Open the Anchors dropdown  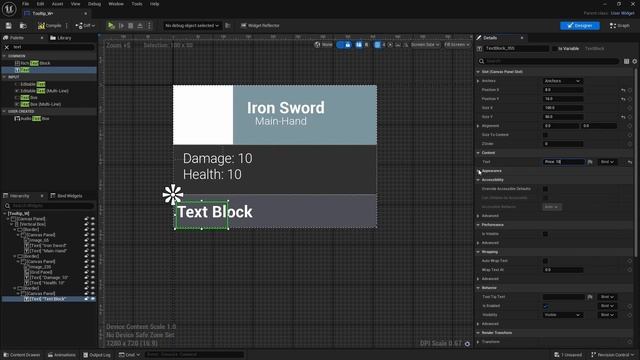click(562, 81)
